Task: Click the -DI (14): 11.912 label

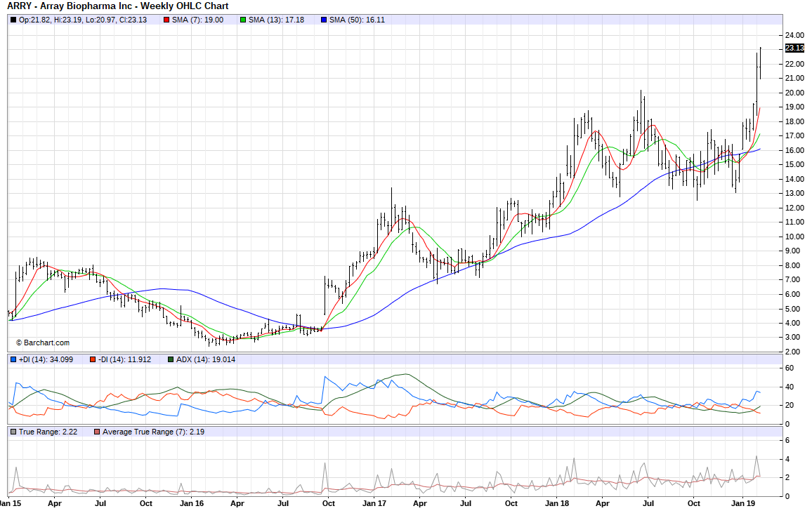Action: click(125, 359)
